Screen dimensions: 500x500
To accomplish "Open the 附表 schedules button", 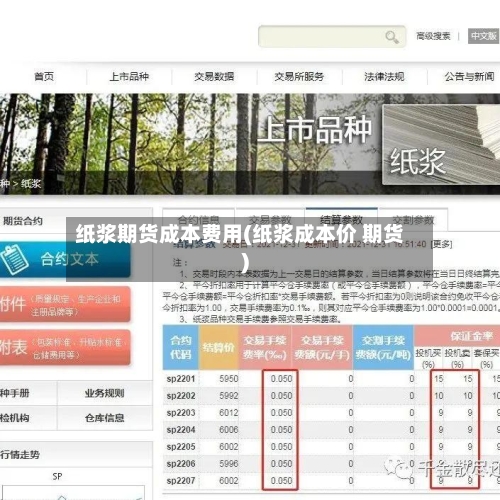I will 65,348.
